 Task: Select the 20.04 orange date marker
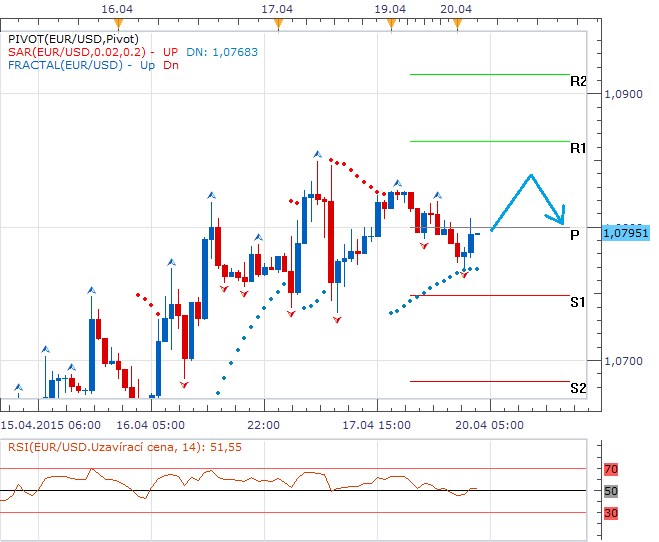point(456,23)
